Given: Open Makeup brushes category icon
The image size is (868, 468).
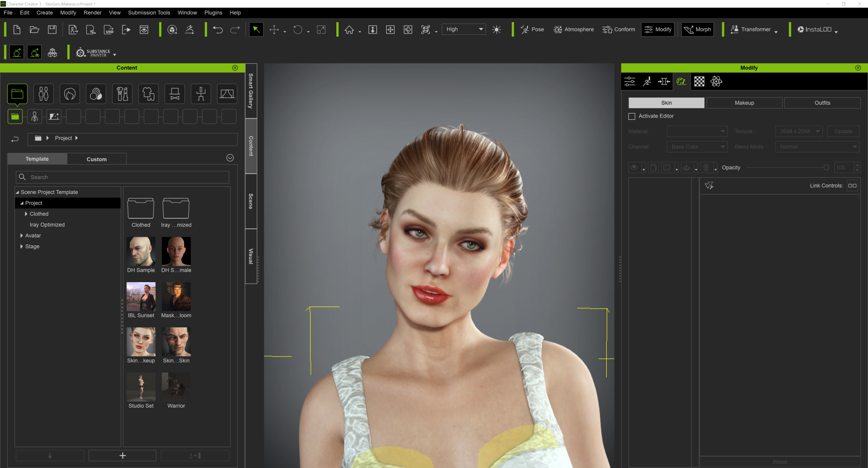Looking at the screenshot, I should pyautogui.click(x=122, y=94).
